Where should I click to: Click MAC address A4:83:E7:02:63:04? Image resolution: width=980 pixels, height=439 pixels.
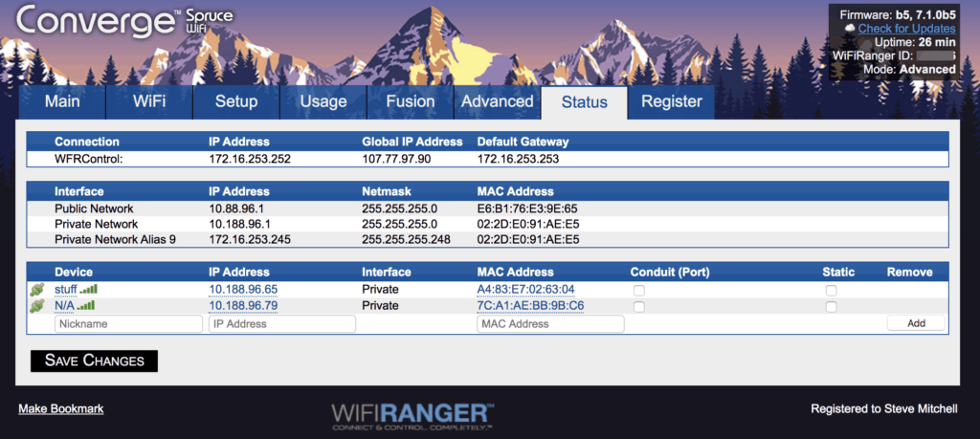click(525, 289)
